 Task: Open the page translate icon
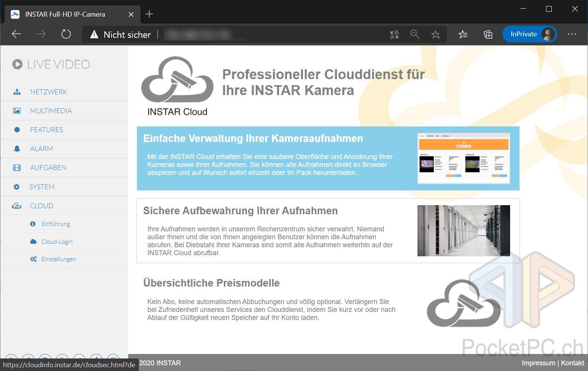394,34
